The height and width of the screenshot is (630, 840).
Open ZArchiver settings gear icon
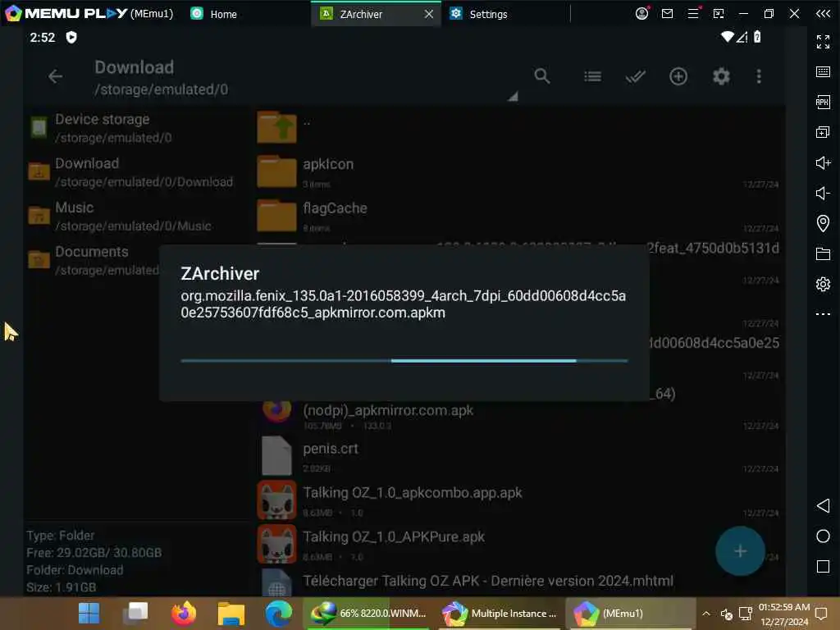coord(721,76)
